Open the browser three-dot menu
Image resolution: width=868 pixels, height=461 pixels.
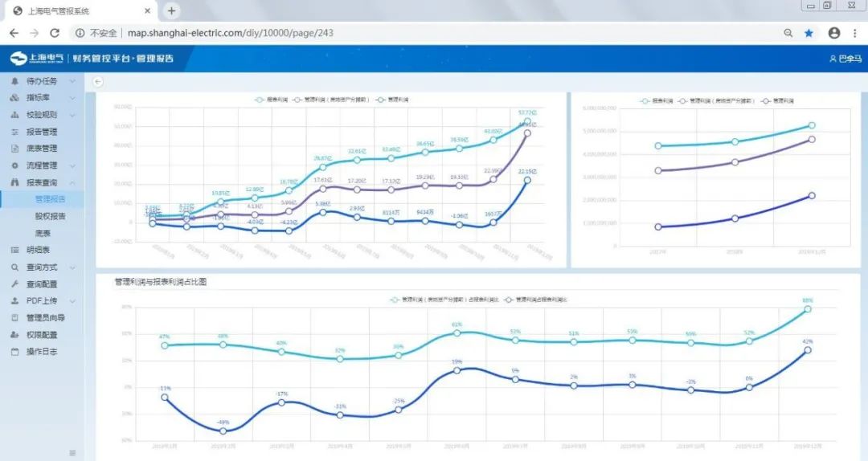click(x=854, y=33)
